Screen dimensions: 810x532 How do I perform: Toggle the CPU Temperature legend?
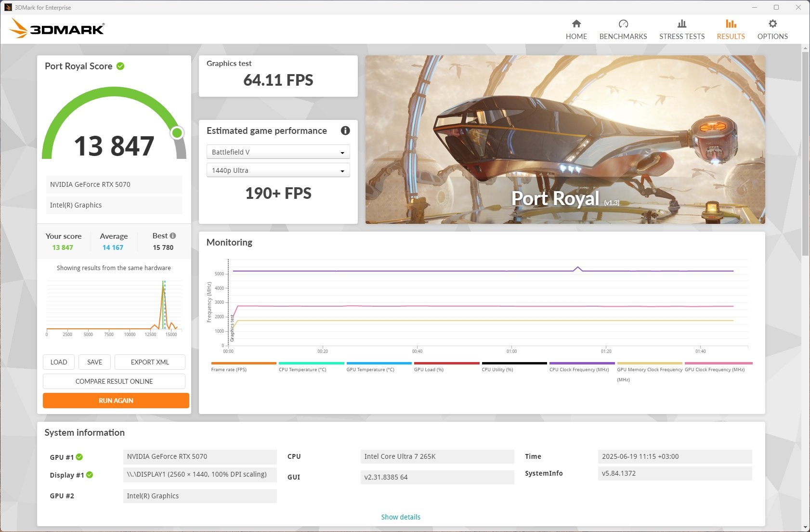click(311, 366)
